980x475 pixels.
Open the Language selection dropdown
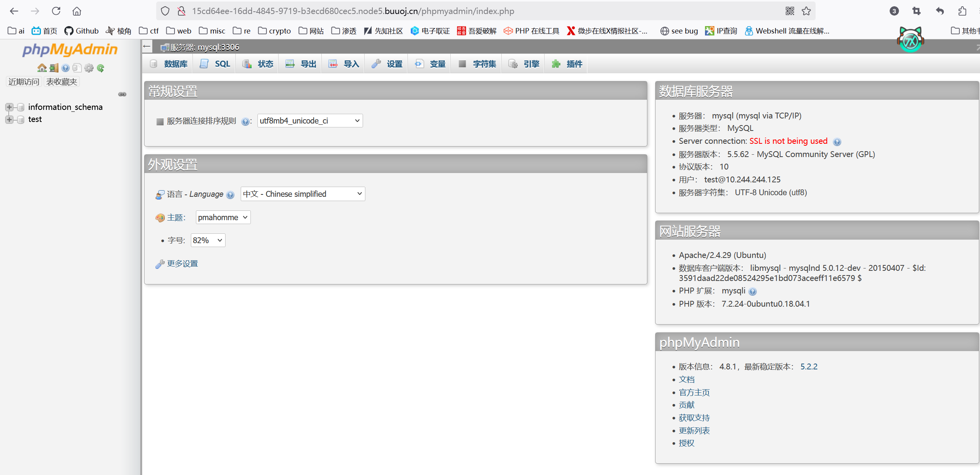click(x=303, y=194)
